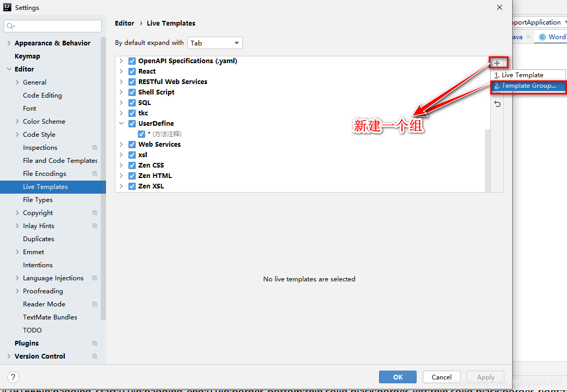Expand the Web Services group
This screenshot has height=392, width=567.
122,145
